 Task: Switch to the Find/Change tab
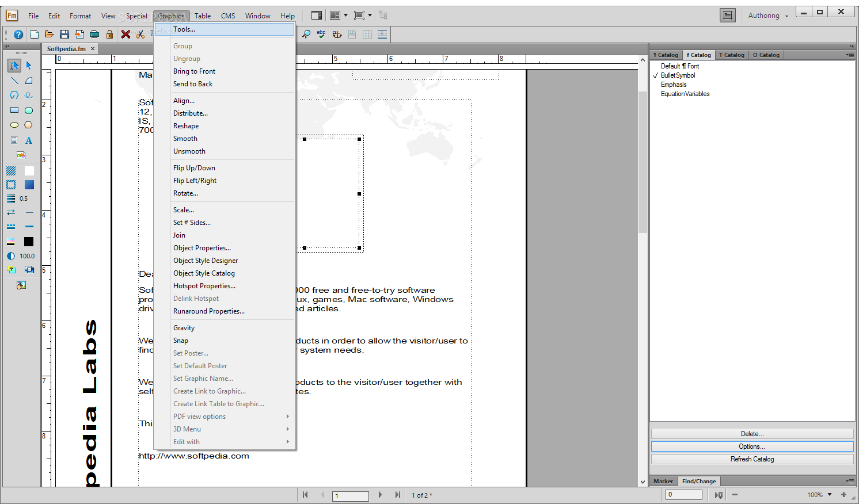pos(699,481)
